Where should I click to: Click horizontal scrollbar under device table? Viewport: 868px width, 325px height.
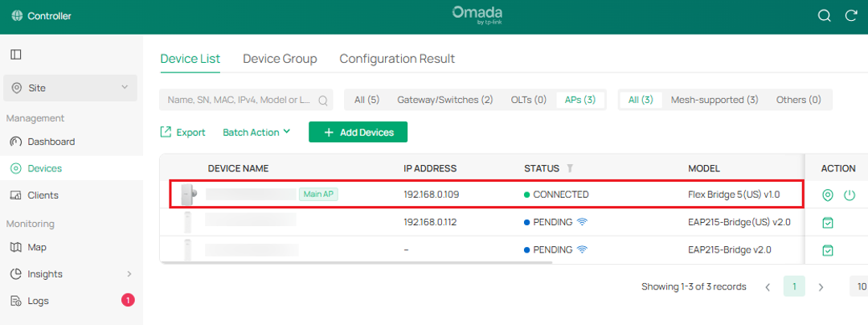(x=356, y=262)
